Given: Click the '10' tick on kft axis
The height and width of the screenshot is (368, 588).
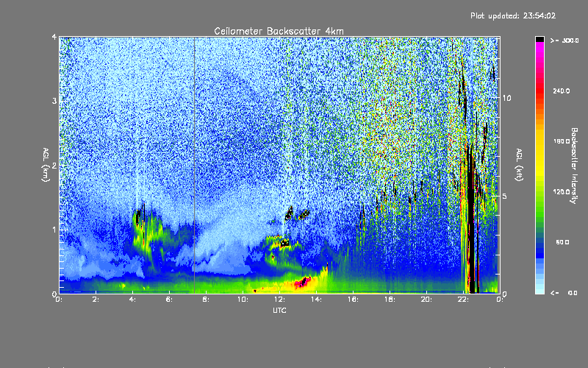Looking at the screenshot, I should [506, 98].
